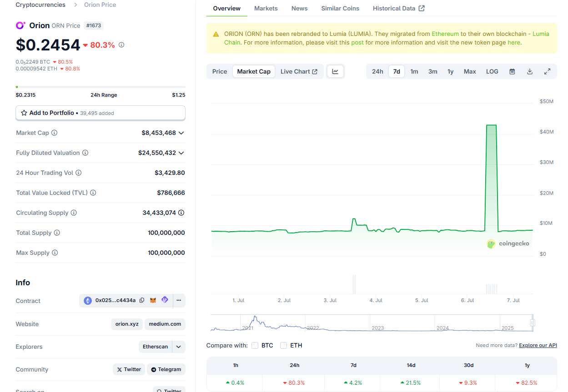Click the #1673 rank badge
568x392 pixels.
[x=94, y=25]
